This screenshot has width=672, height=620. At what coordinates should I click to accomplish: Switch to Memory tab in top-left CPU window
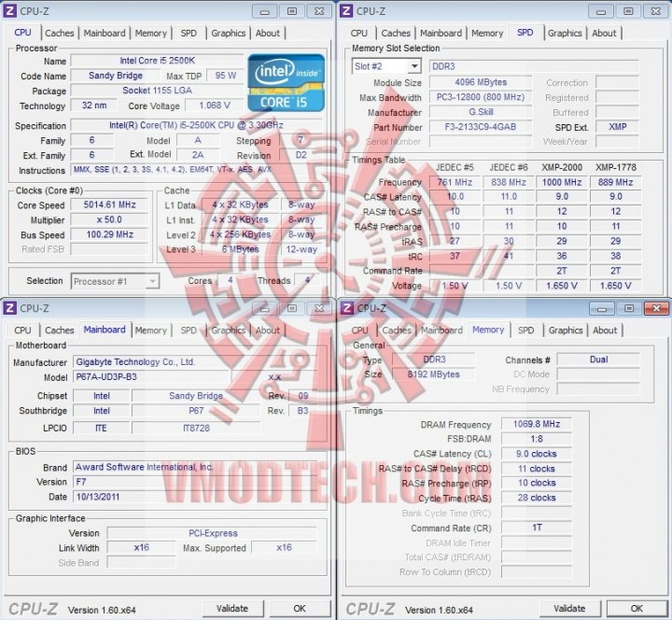(150, 33)
